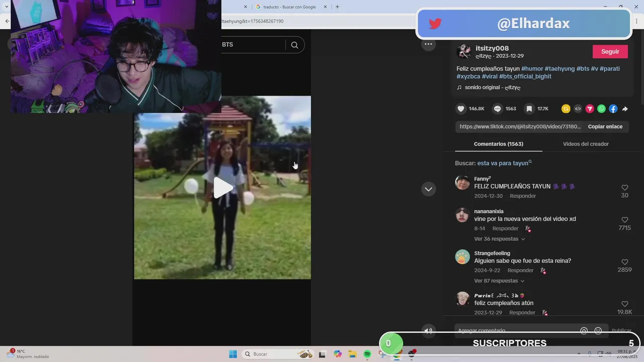
Task: Open the browser tab list dropdown
Action: click(x=7, y=7)
